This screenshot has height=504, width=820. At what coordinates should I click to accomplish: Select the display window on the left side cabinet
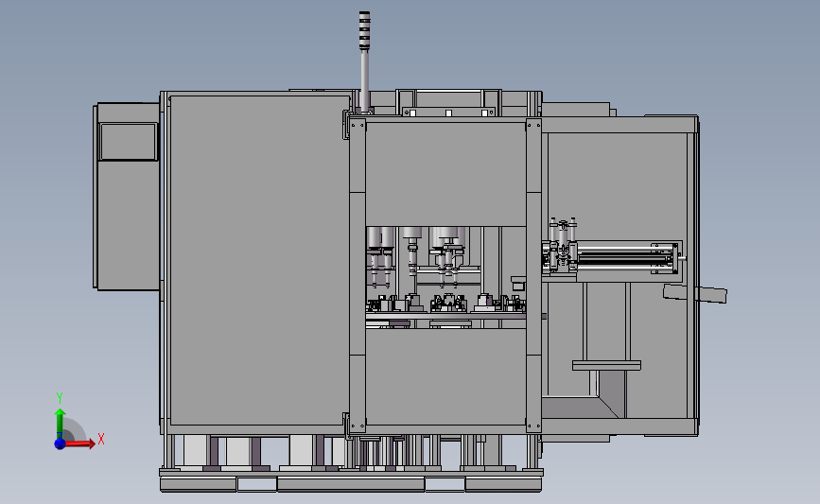coord(128,141)
